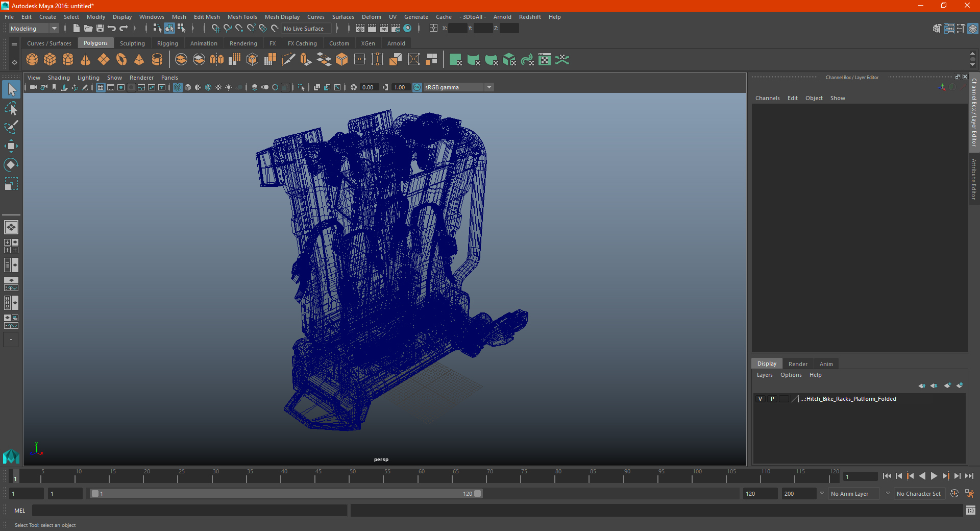Create a polygon cone from the shelf
The image size is (980, 531).
pyautogui.click(x=86, y=60)
